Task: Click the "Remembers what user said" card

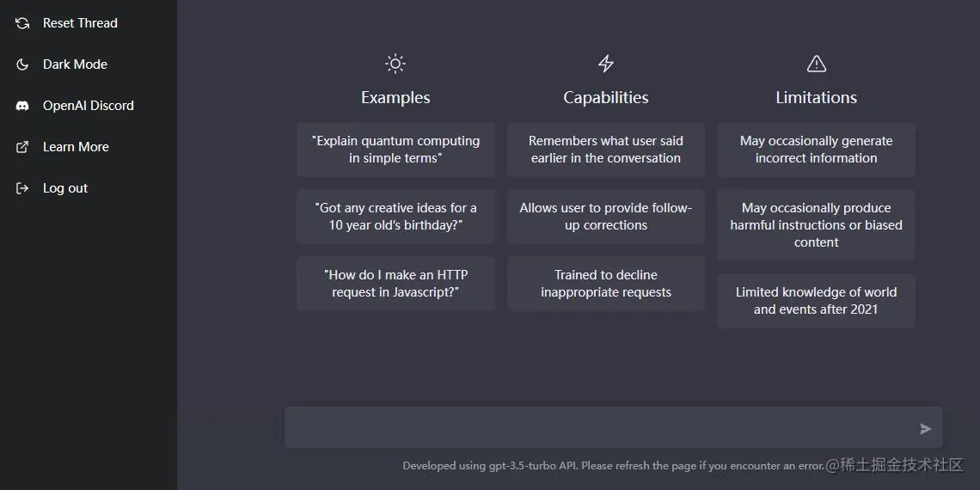Action: point(606,150)
